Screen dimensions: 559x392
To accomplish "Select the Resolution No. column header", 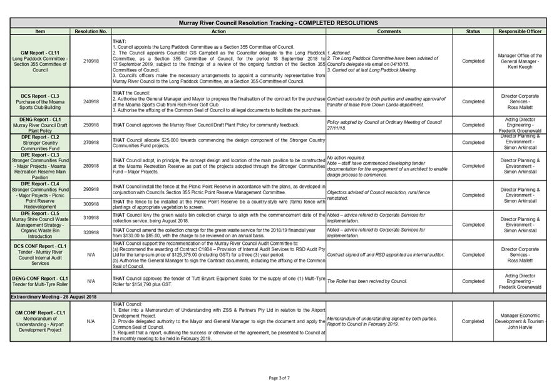I will 91,31.
